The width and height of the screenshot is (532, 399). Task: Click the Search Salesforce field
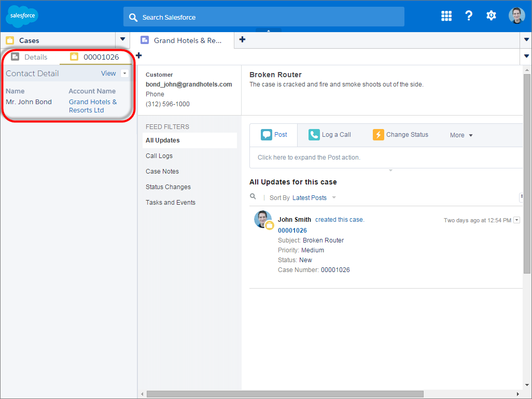tap(263, 17)
